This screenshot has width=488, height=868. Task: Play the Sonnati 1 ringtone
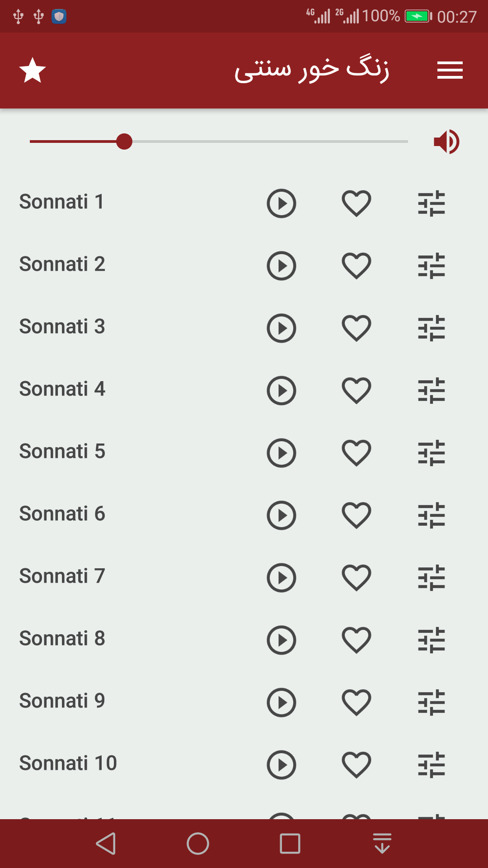pyautogui.click(x=281, y=203)
